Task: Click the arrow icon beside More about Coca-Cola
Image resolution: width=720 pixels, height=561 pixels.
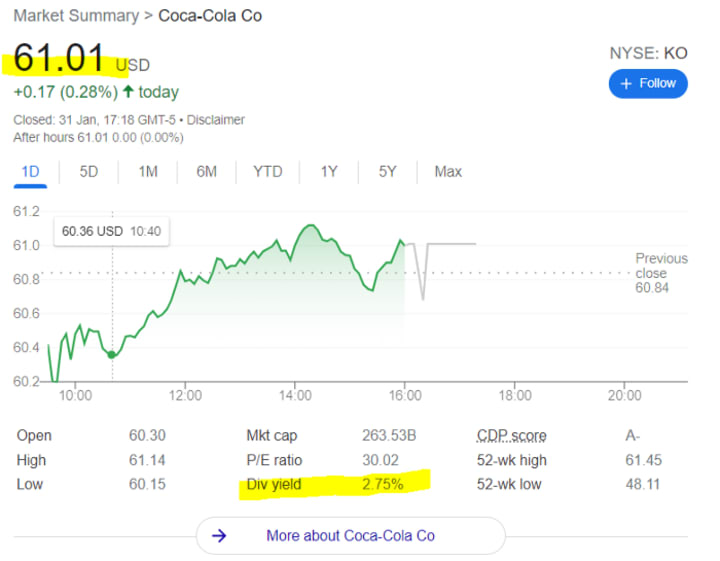Action: pos(219,535)
